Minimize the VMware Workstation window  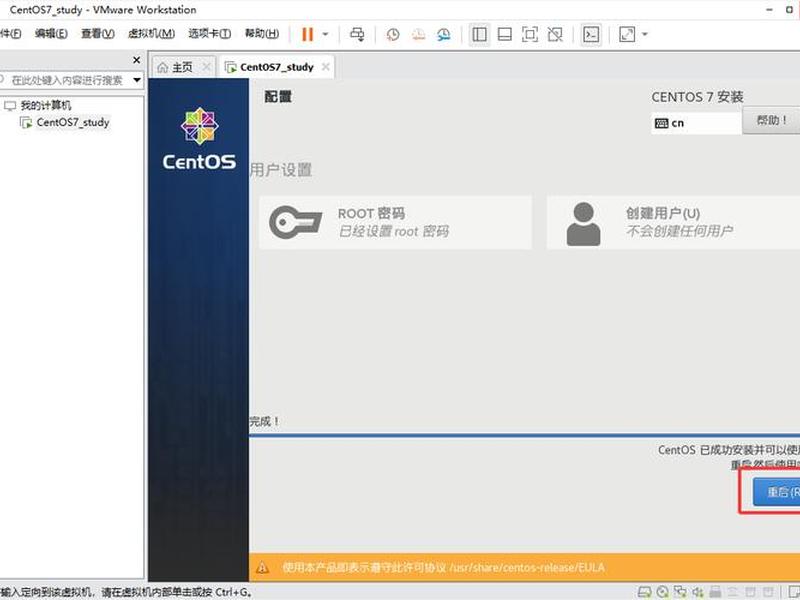pos(769,10)
